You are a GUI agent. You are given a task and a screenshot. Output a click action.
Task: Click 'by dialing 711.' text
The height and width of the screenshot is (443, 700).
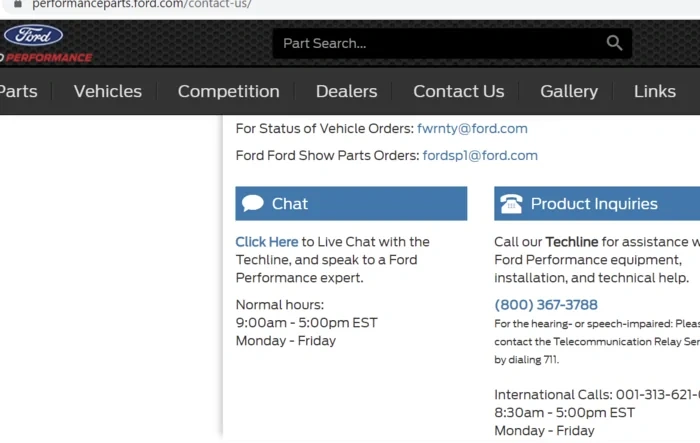click(526, 359)
